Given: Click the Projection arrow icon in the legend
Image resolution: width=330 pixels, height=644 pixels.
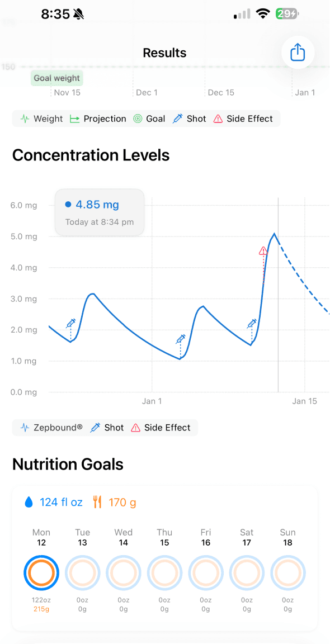Looking at the screenshot, I should 73,119.
